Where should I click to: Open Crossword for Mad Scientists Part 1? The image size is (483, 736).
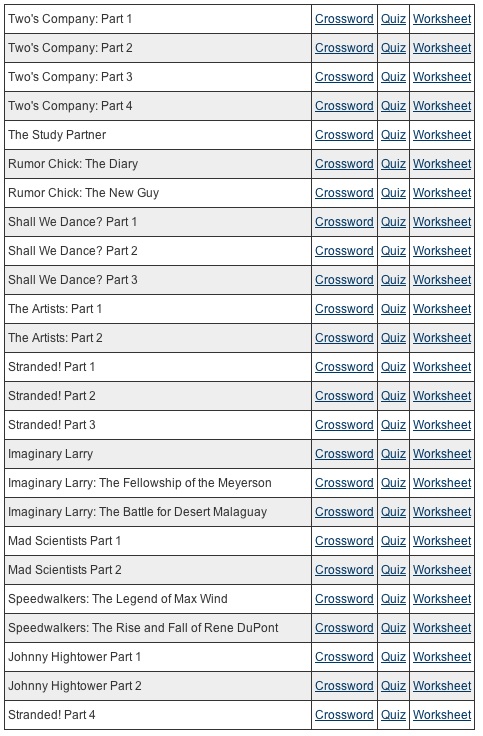click(344, 541)
